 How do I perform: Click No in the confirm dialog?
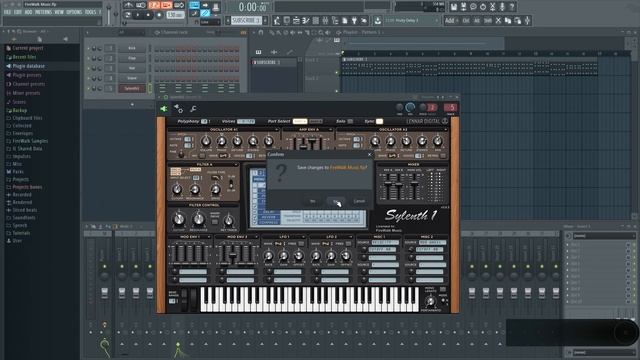(336, 201)
